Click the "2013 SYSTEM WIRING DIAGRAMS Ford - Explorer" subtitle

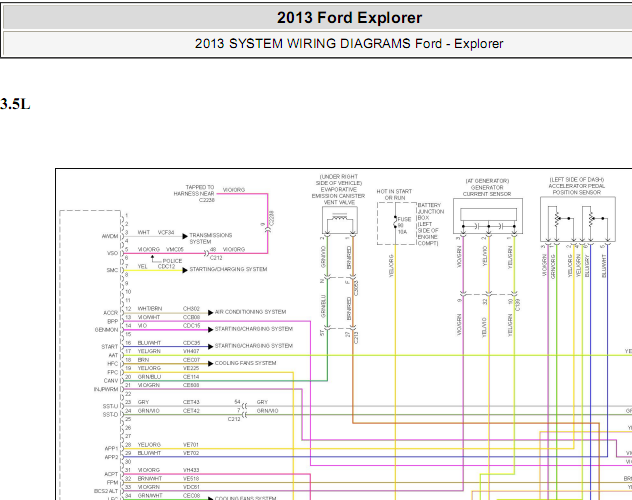click(x=349, y=44)
